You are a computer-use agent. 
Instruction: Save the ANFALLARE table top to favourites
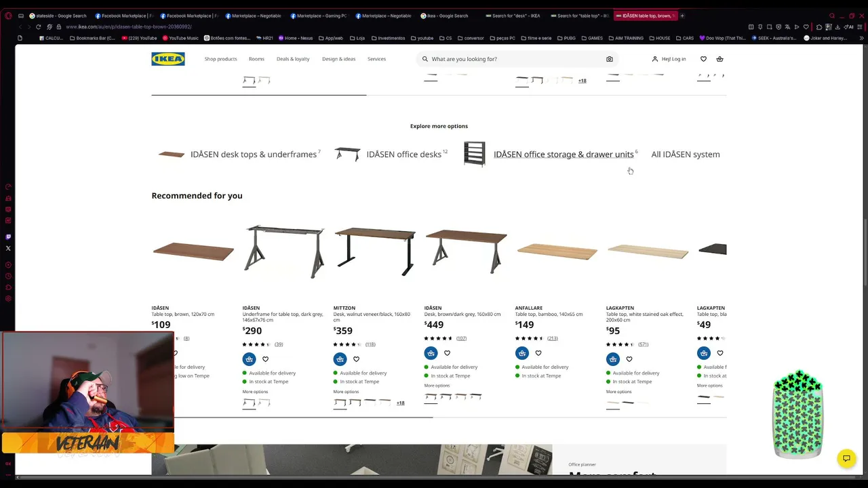pyautogui.click(x=538, y=353)
